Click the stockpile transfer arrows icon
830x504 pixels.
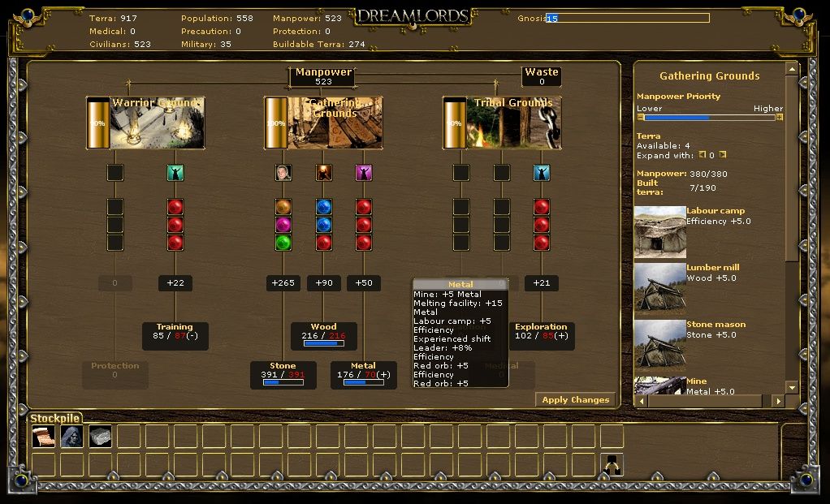(x=612, y=465)
